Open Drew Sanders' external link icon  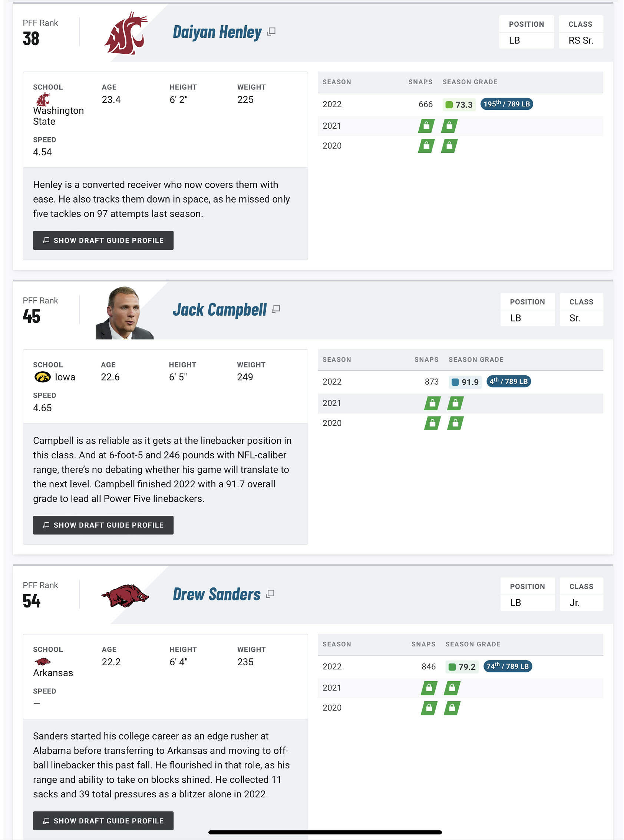click(x=270, y=594)
